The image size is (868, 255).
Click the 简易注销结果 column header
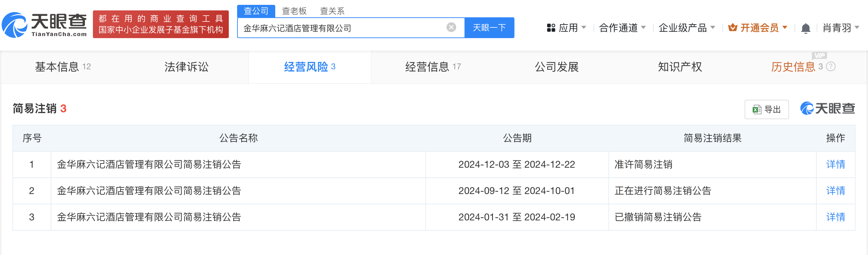[x=712, y=138]
